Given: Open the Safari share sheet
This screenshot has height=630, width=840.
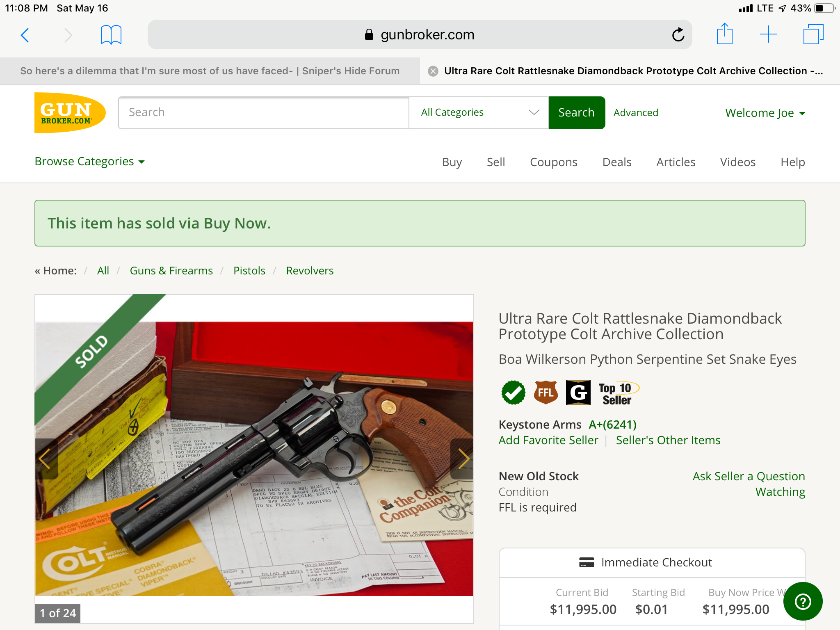Looking at the screenshot, I should (725, 34).
